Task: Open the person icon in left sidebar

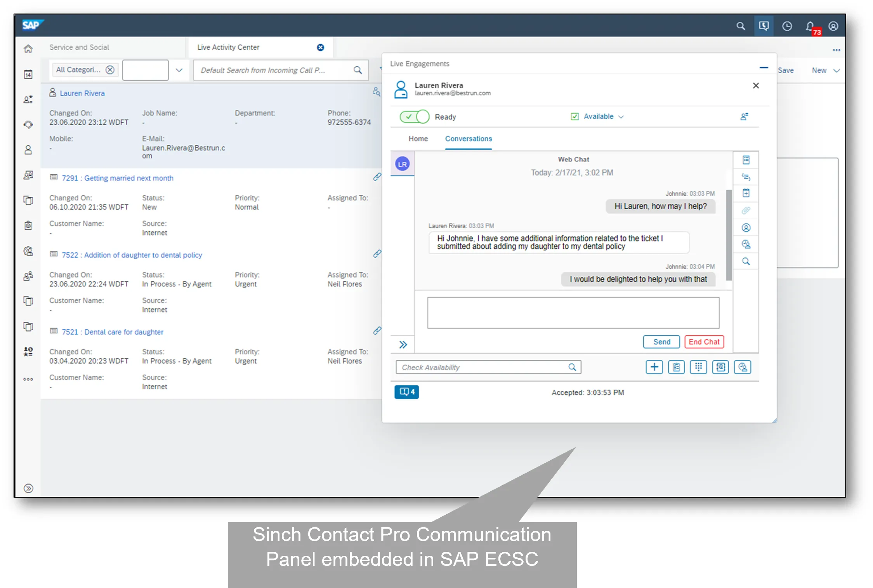Action: coord(28,150)
